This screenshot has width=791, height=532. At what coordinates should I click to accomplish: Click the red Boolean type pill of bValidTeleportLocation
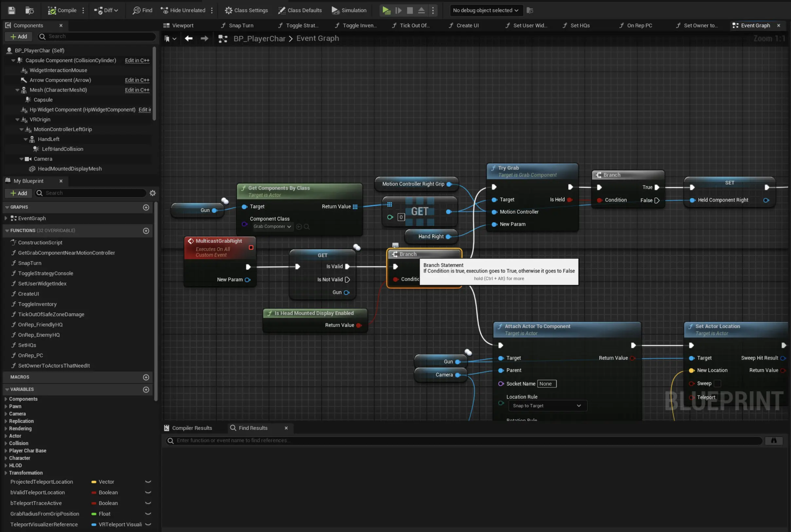click(94, 492)
